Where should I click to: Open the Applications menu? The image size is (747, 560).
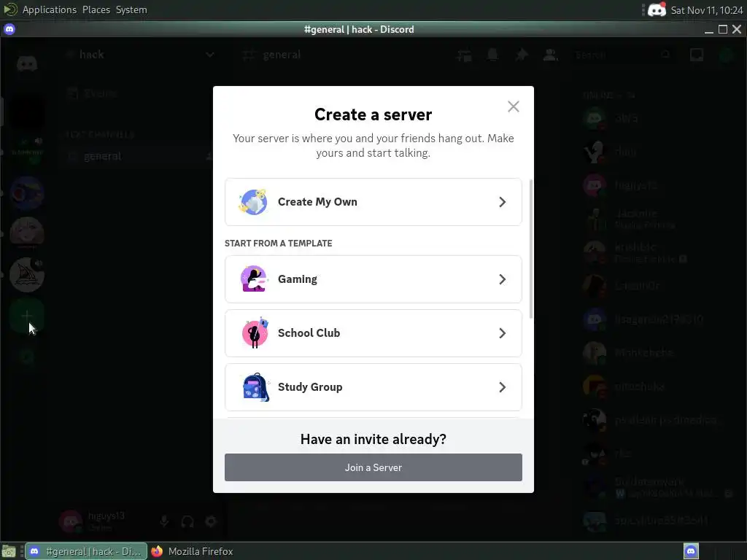click(49, 9)
